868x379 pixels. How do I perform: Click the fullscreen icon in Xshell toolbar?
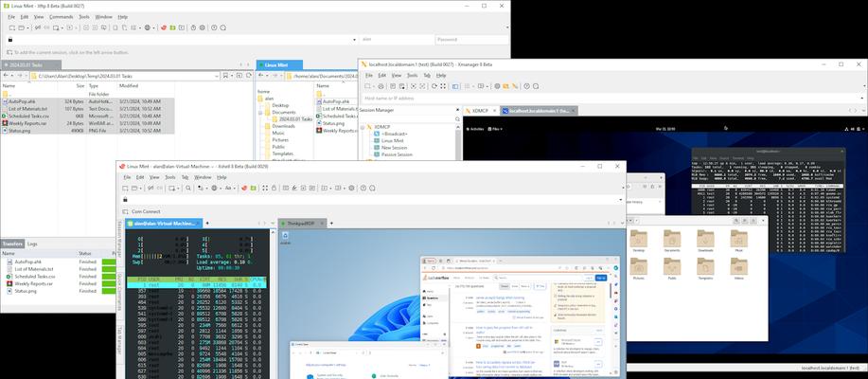tap(264, 188)
